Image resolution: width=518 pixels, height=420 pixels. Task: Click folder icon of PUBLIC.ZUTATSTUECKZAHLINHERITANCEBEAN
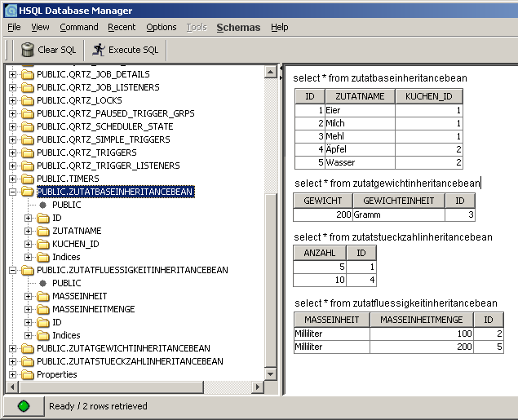click(28, 361)
